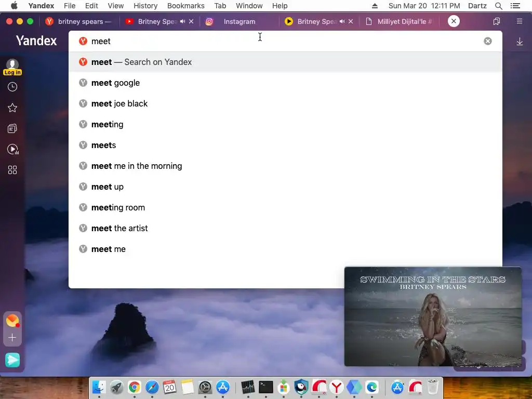The image size is (532, 399).
Task: Select the 'meeting' suggestion
Action: pos(285,124)
